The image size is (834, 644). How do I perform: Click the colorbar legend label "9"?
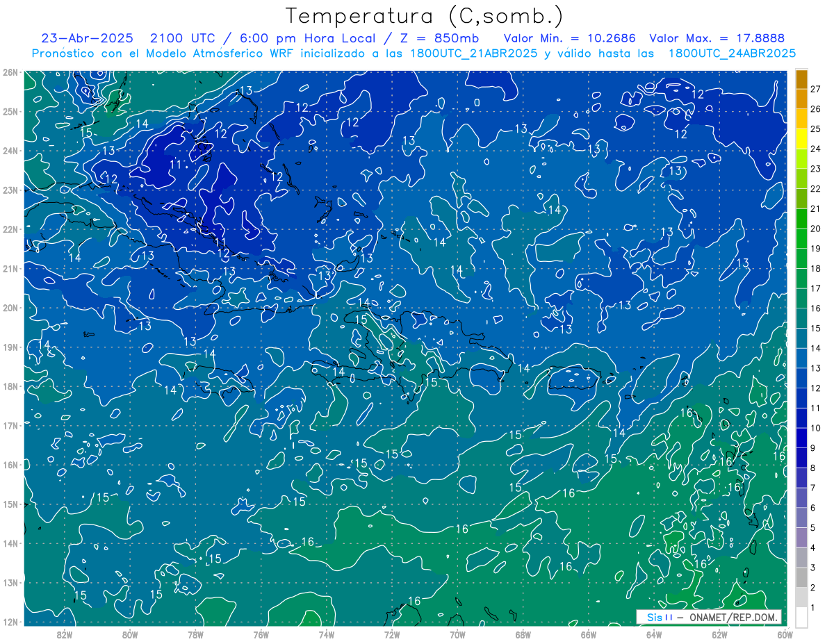coord(812,448)
